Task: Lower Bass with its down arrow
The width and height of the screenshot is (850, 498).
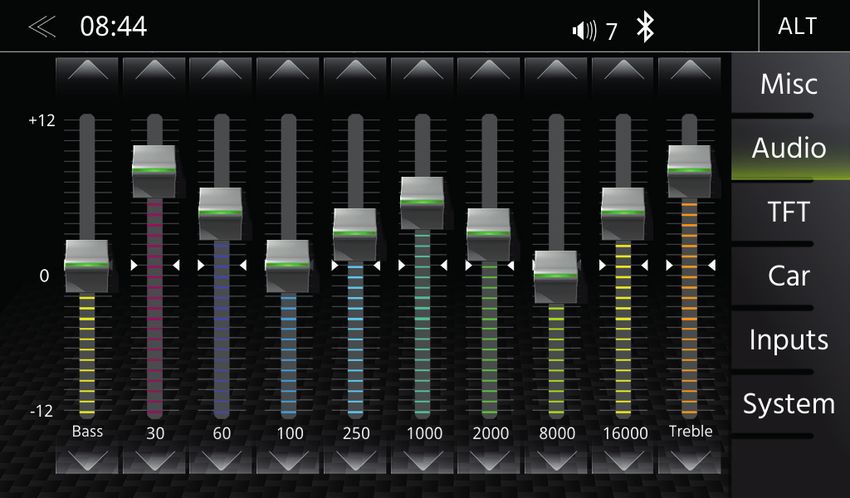Action: [87, 460]
